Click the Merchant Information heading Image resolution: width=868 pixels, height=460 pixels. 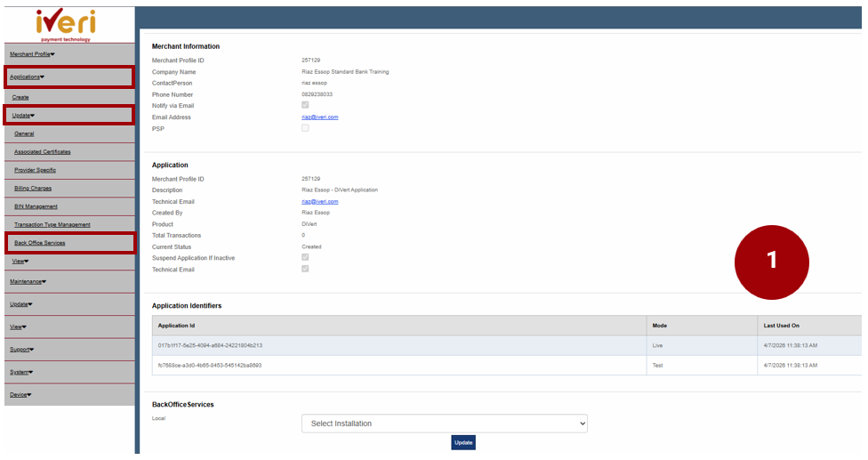coord(186,46)
